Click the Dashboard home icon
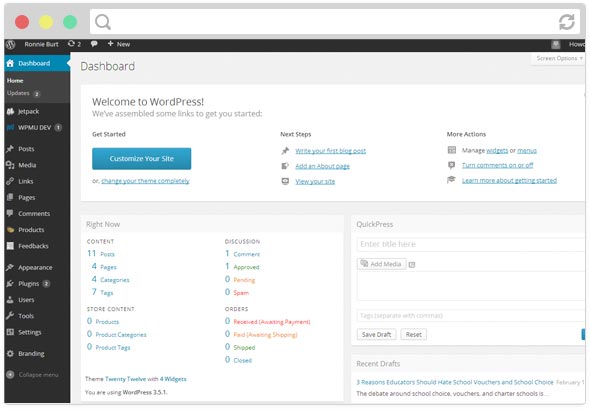This screenshot has width=590, height=410. click(10, 63)
